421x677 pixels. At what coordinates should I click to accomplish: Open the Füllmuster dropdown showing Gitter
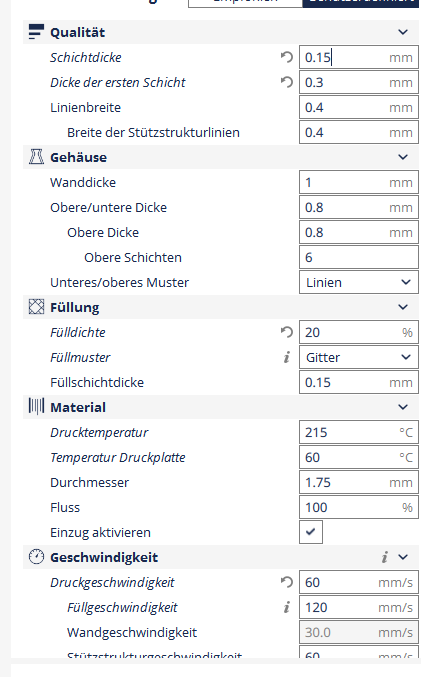(359, 357)
